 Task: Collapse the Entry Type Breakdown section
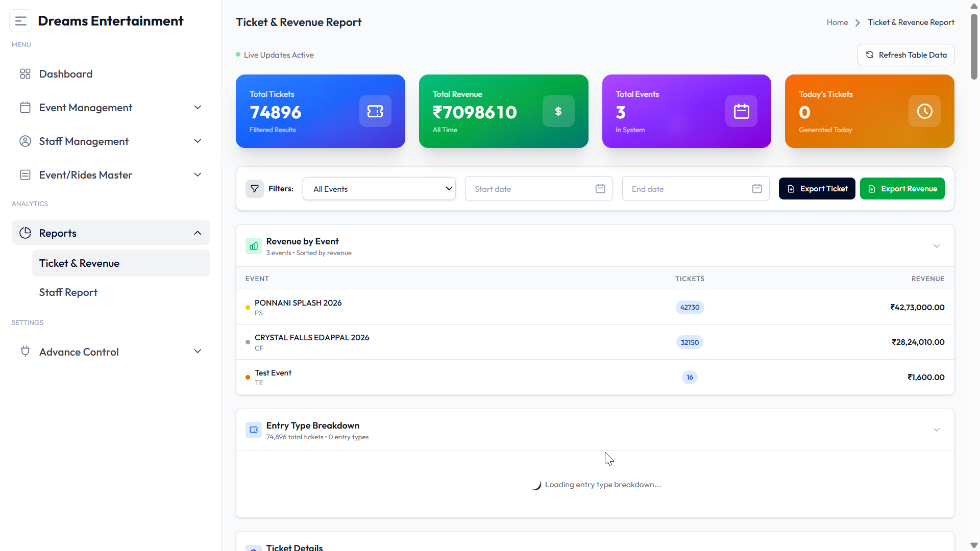(x=937, y=430)
